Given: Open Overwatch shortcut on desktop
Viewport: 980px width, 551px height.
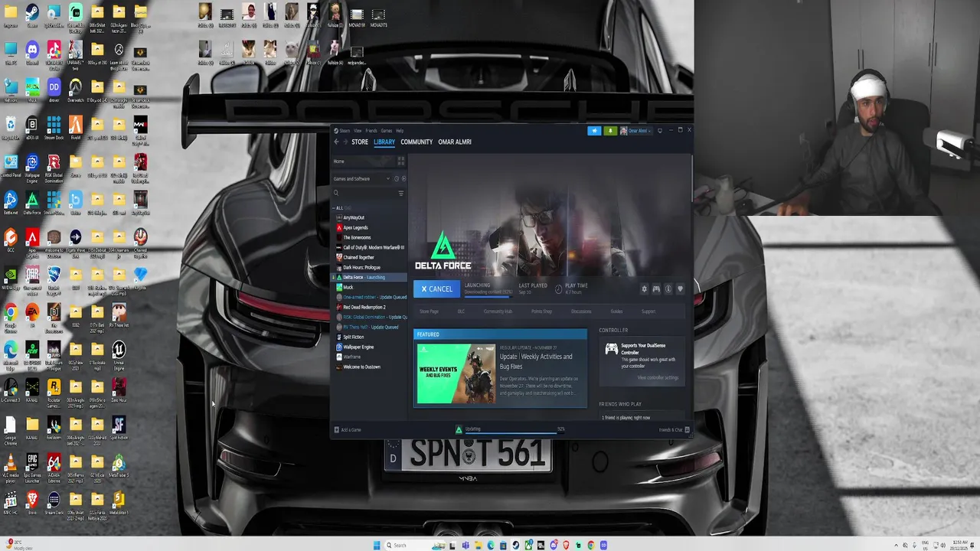Looking at the screenshot, I should tap(75, 91).
